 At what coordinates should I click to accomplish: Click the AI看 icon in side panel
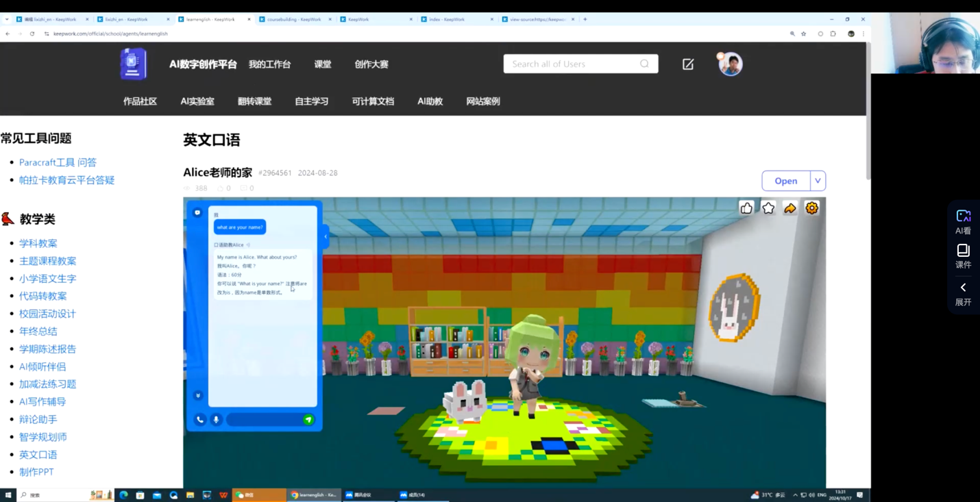[963, 221]
